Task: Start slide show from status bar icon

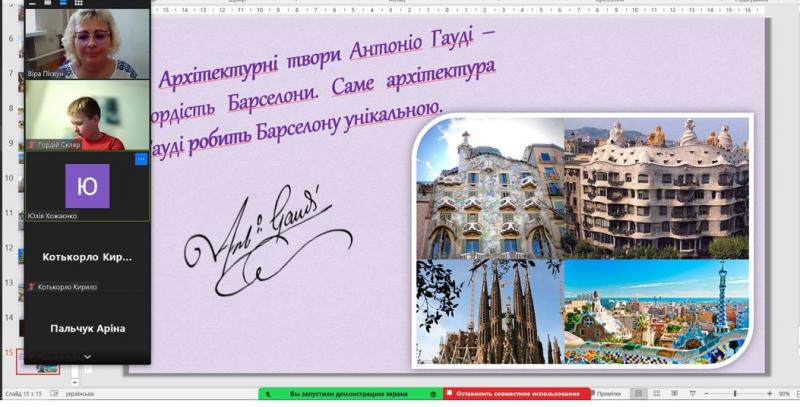Action: (692, 394)
